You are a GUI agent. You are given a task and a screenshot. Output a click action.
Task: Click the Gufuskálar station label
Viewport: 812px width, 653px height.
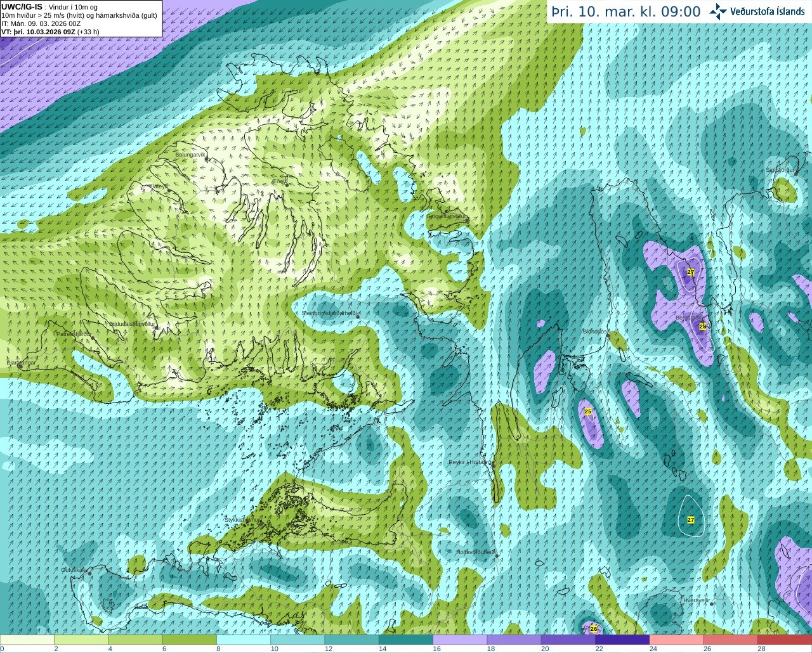pyautogui.click(x=74, y=570)
